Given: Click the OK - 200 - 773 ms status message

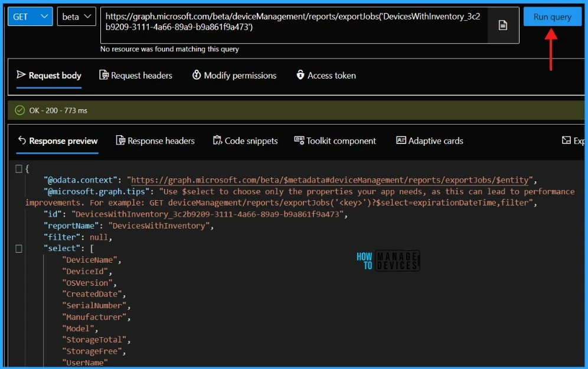Looking at the screenshot, I should (58, 110).
